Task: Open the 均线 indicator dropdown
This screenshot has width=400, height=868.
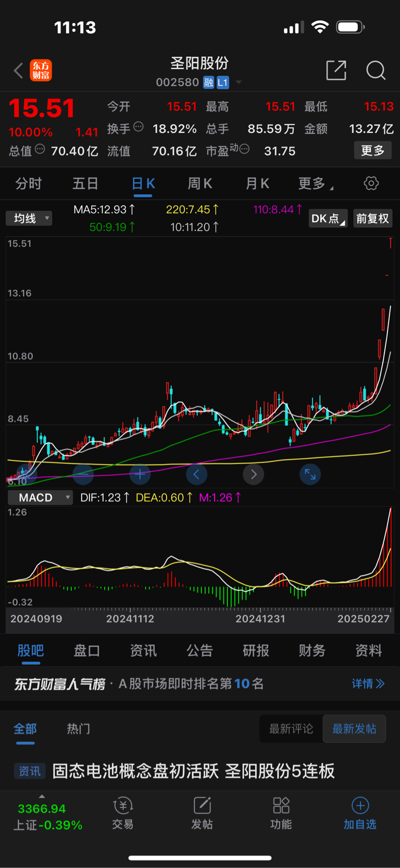Action: click(29, 218)
